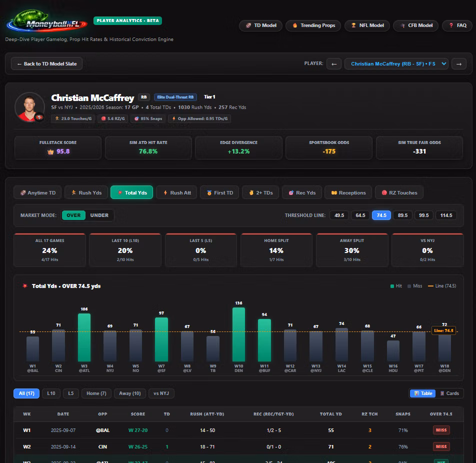This screenshot has height=463, width=476.
Task: Set threshold line to 114.5
Action: click(446, 215)
